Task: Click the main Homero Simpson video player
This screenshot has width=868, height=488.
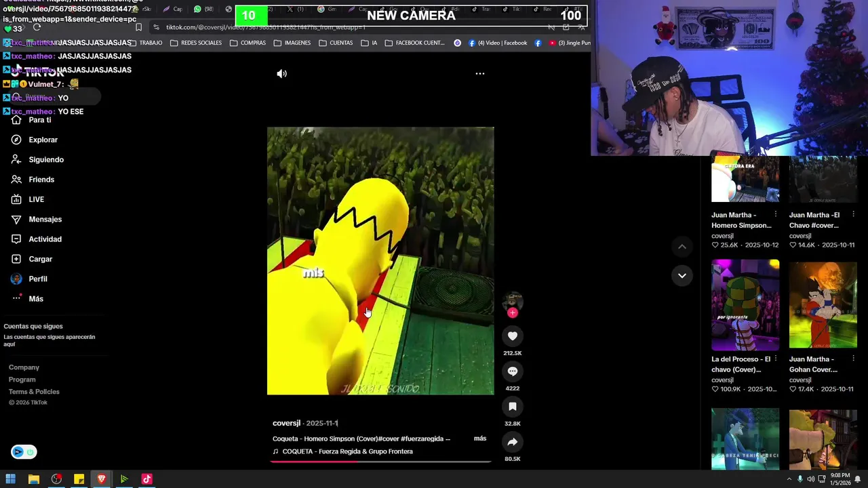Action: (380, 261)
